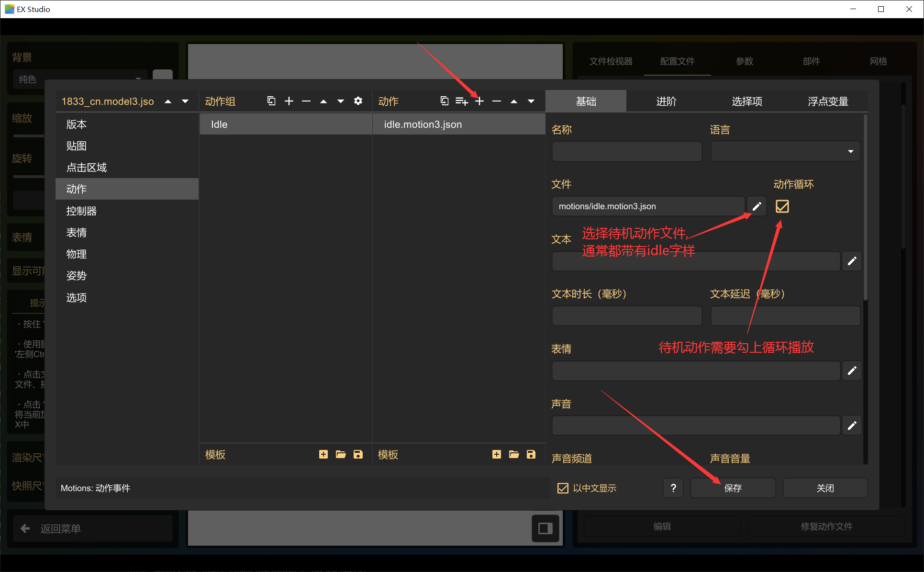Move motion entry up
This screenshot has width=924, height=572.
514,101
